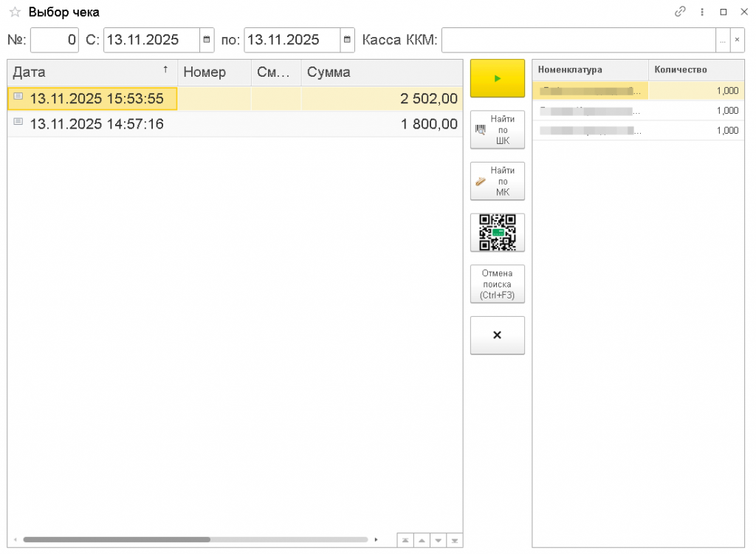Click the Отмена поиска (Ctrl+F3) button
The height and width of the screenshot is (554, 756).
[497, 284]
